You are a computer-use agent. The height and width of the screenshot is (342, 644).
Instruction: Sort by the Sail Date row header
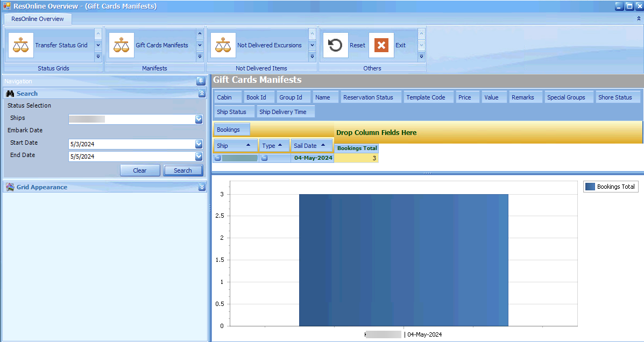(x=312, y=146)
